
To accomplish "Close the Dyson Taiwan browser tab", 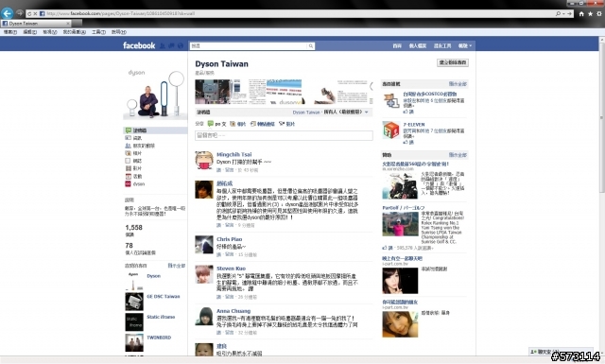I will [x=68, y=24].
